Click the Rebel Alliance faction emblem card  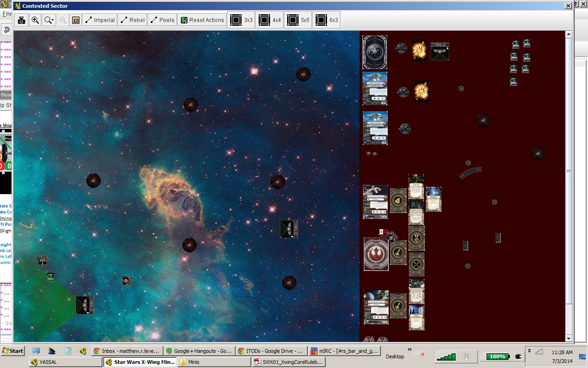point(376,254)
